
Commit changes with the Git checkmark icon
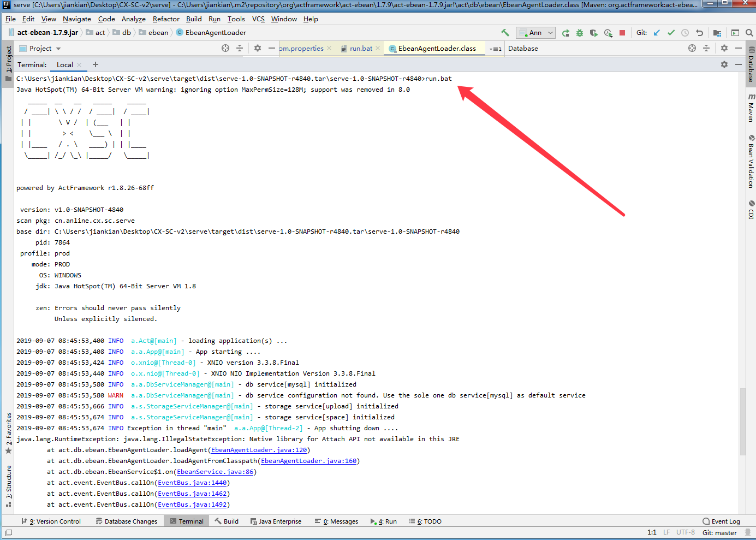[671, 33]
